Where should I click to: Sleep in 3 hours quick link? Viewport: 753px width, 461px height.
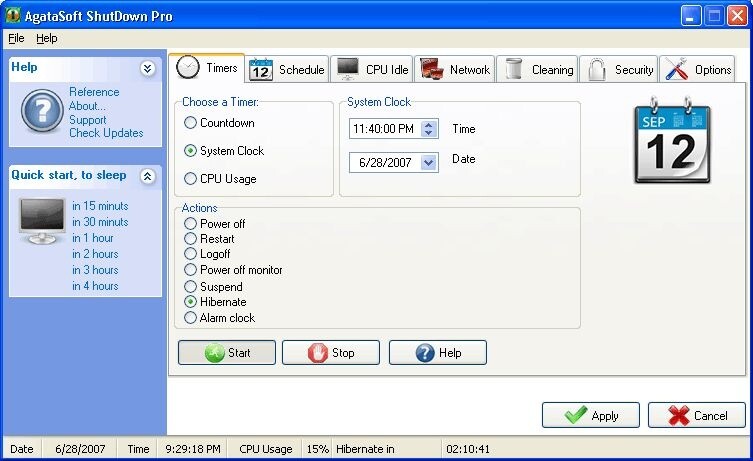[95, 270]
